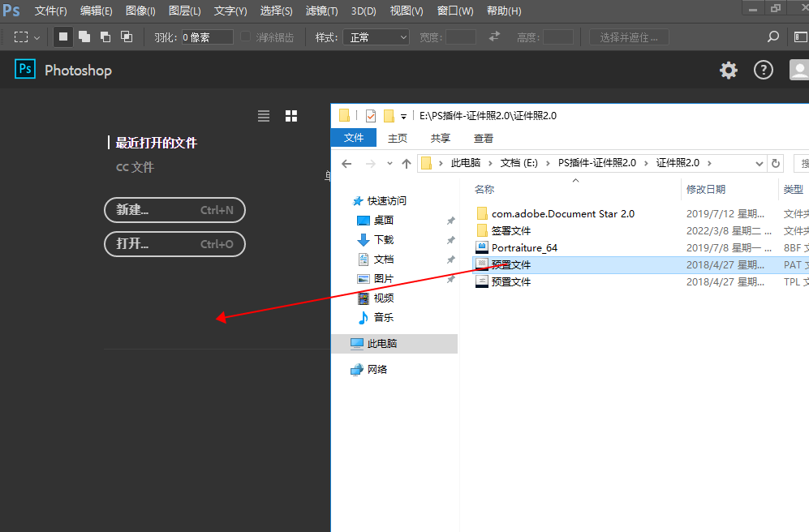This screenshot has width=809, height=532.
Task: Switch to Explorer 共享 ribbon tab
Action: pyautogui.click(x=440, y=138)
